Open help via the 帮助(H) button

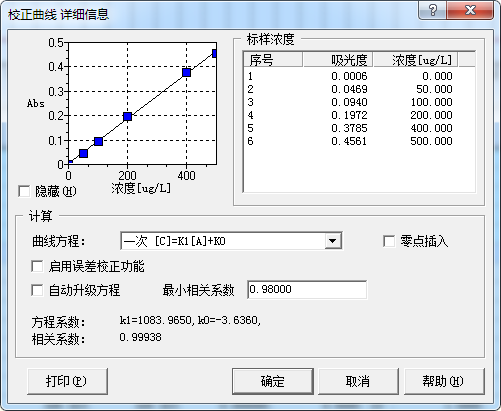[444, 381]
